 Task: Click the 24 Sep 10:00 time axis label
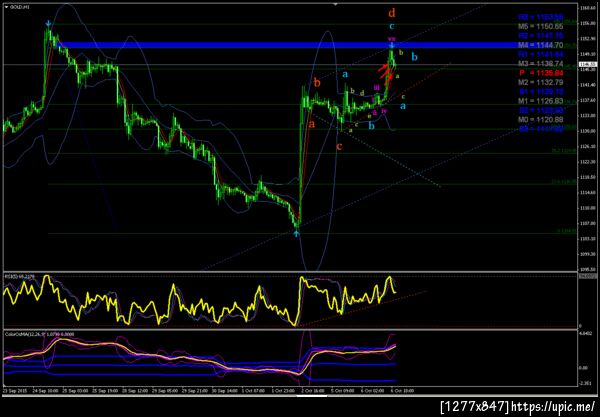click(46, 391)
